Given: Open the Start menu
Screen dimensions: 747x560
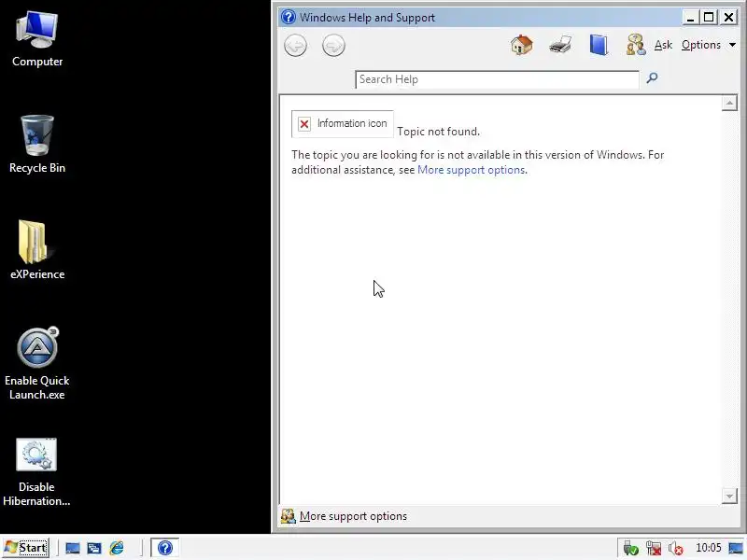Looking at the screenshot, I should tap(26, 548).
